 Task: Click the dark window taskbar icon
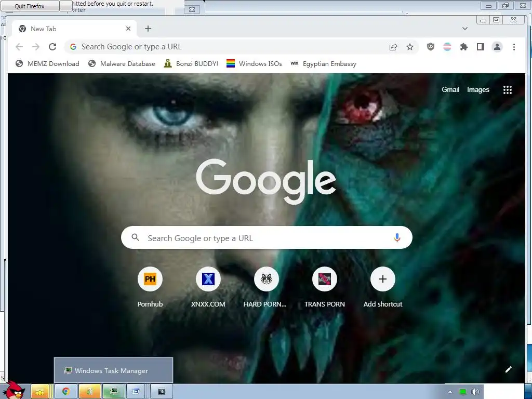click(x=162, y=392)
